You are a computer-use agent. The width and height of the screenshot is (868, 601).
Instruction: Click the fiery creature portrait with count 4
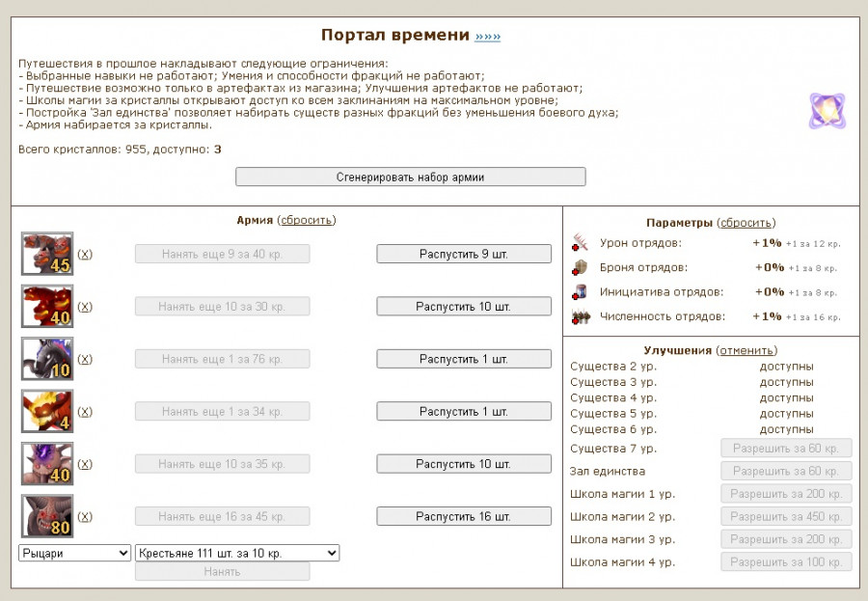tap(47, 411)
